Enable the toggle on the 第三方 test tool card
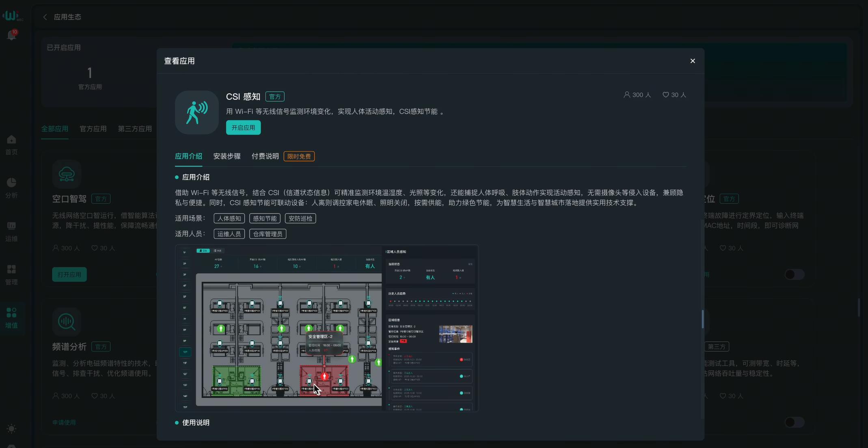This screenshot has height=448, width=868. (x=794, y=422)
